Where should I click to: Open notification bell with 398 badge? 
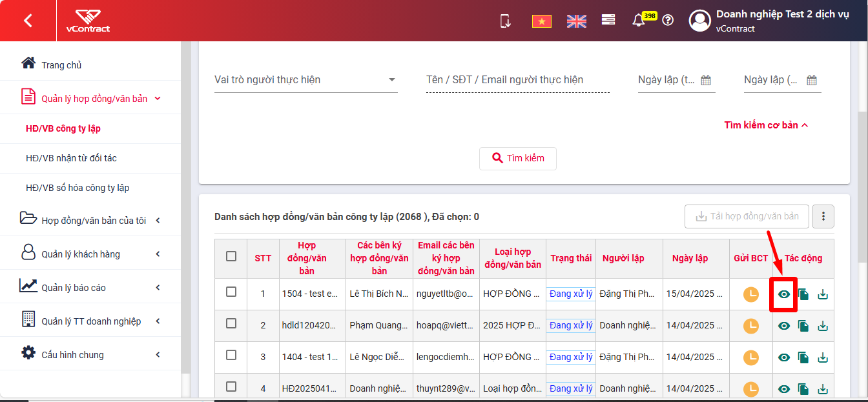639,21
